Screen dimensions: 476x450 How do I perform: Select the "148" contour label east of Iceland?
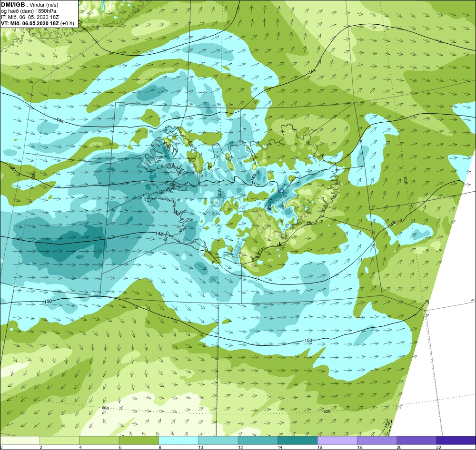pos(392,224)
